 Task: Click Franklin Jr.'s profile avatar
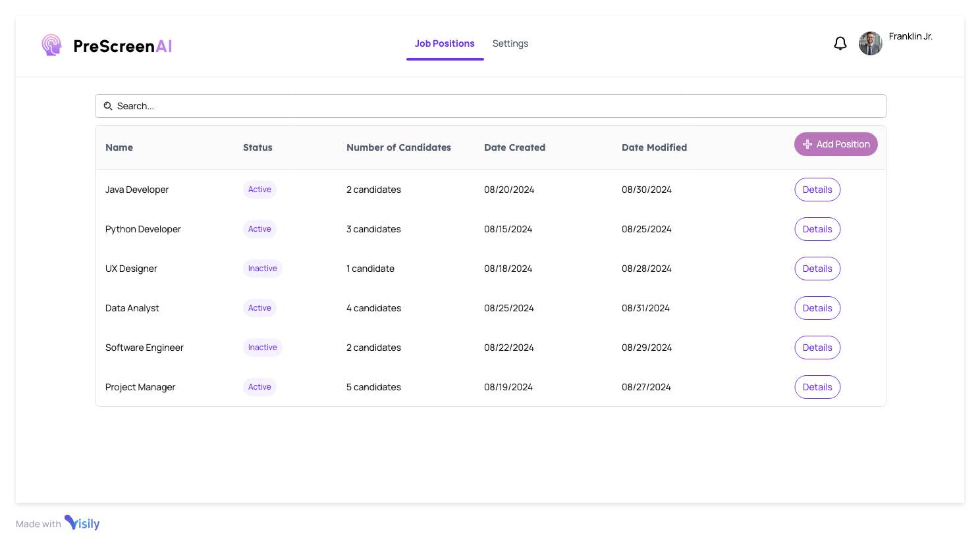tap(870, 43)
